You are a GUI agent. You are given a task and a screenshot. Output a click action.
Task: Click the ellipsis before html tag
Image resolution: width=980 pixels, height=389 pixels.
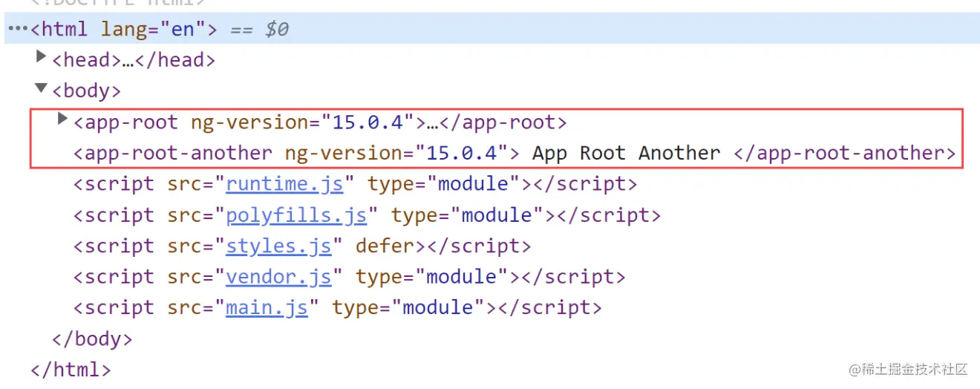coord(16,30)
